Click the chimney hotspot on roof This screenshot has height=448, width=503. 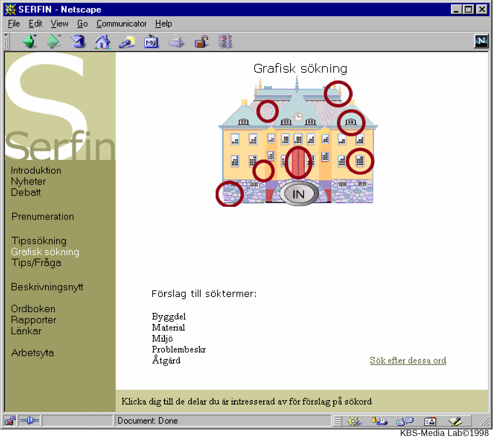click(338, 94)
